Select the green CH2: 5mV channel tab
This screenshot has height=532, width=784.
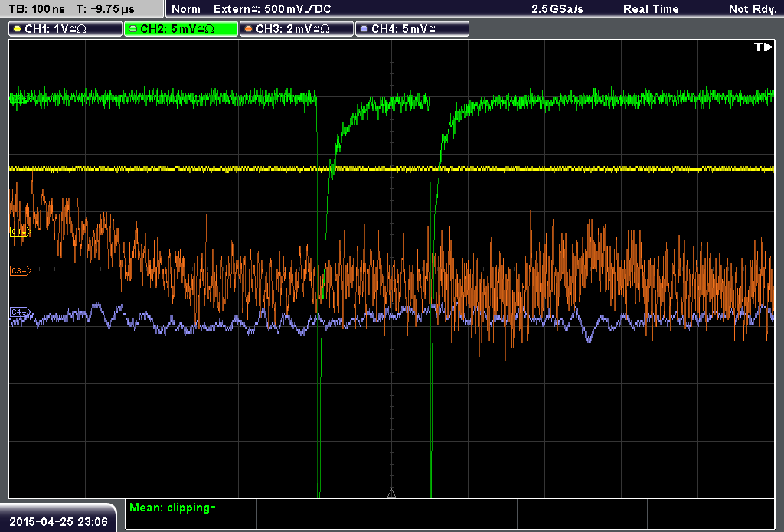181,29
